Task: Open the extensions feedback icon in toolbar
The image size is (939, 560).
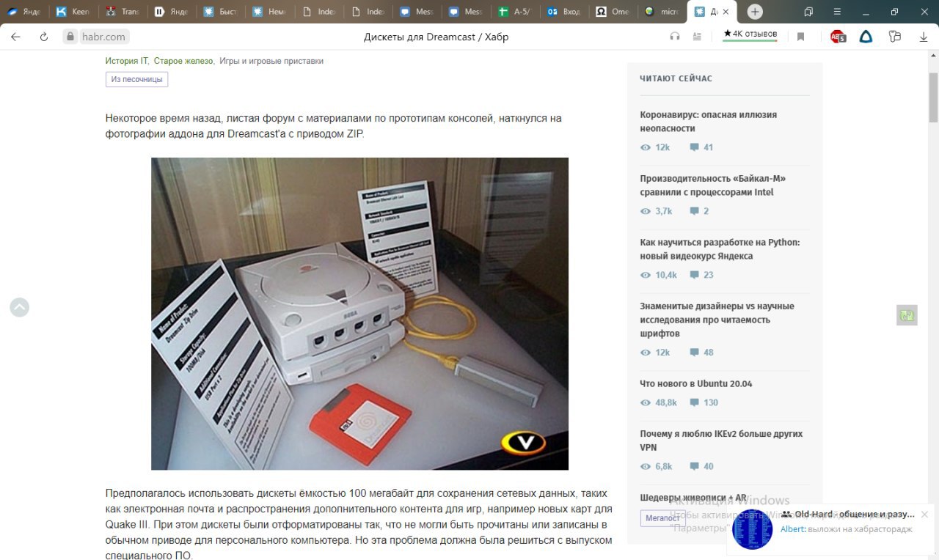Action: tap(895, 37)
